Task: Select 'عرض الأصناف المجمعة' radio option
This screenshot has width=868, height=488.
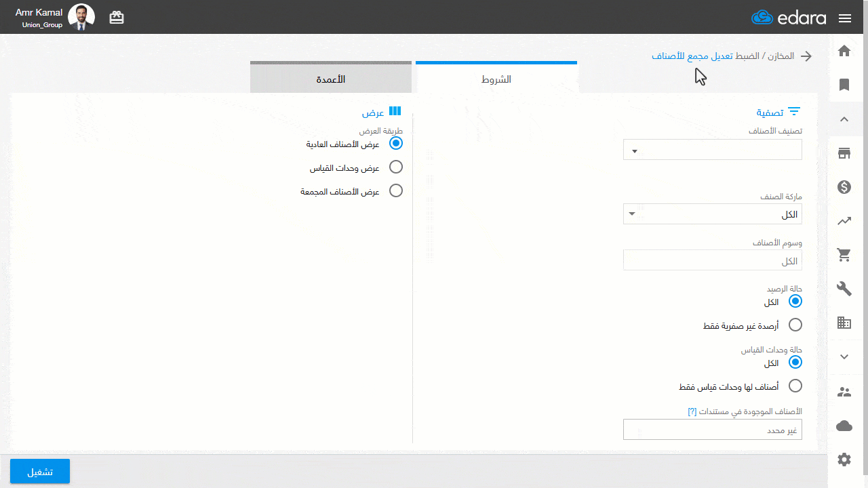Action: pos(396,191)
